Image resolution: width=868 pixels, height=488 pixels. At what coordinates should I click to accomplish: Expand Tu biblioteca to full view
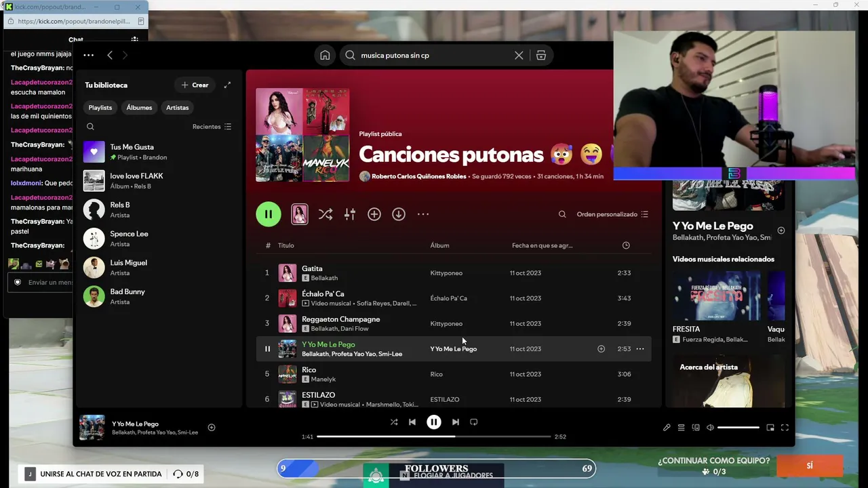[227, 85]
